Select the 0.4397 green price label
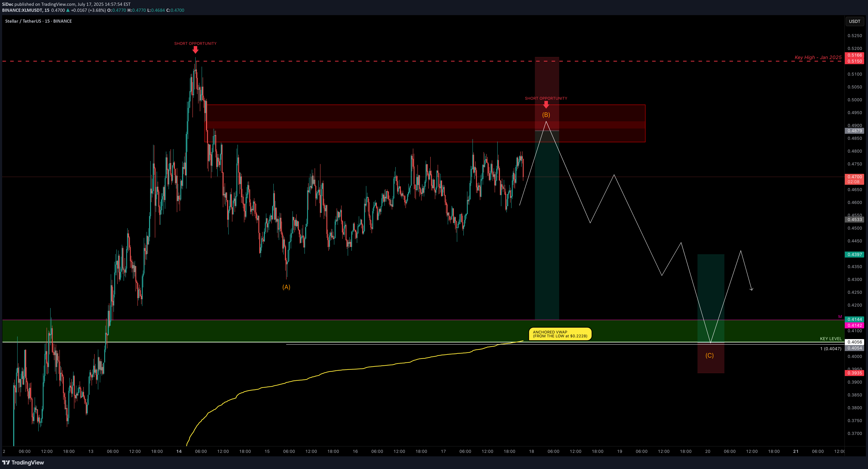The image size is (868, 469). click(854, 255)
